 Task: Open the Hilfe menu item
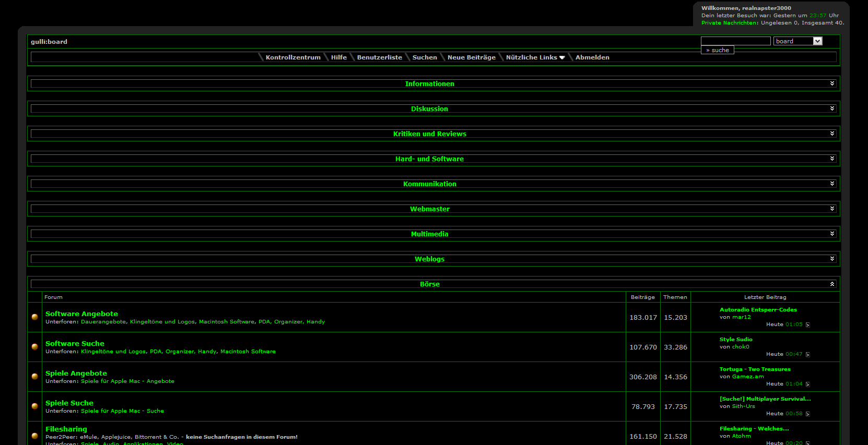[339, 57]
